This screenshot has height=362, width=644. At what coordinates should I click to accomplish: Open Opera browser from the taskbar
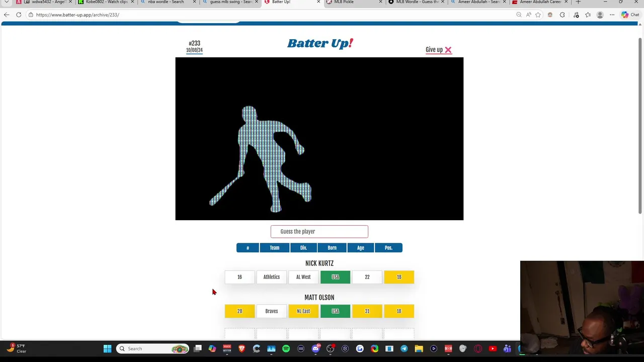[x=478, y=348]
